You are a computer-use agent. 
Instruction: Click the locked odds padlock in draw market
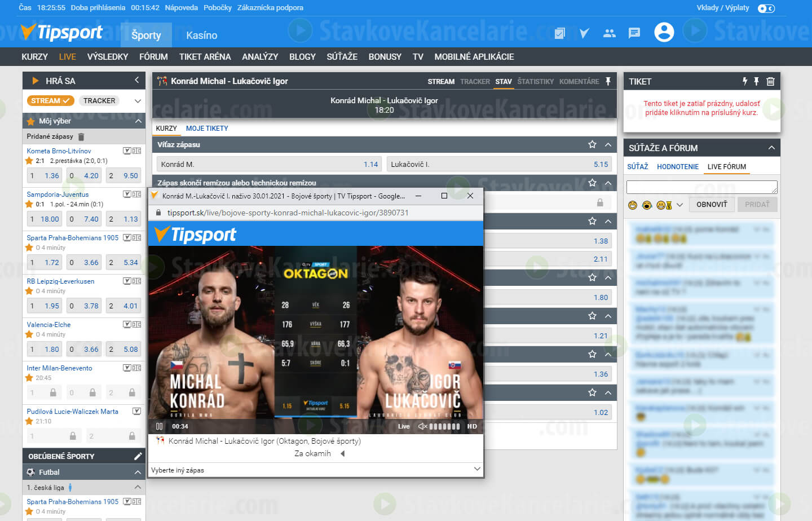[600, 202]
